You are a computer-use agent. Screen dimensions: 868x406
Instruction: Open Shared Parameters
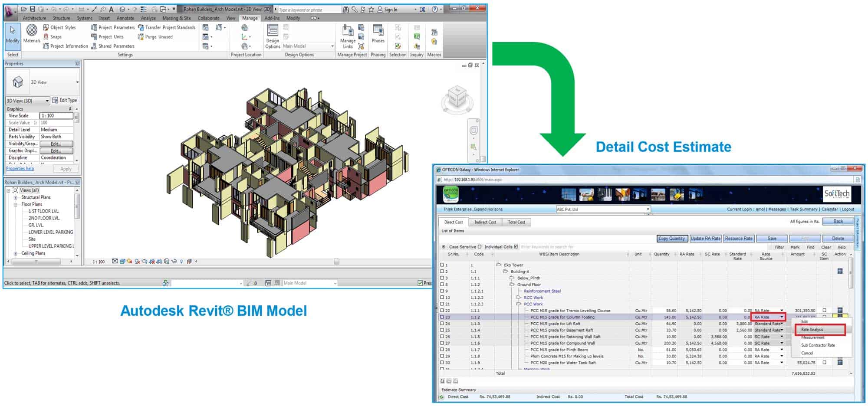click(112, 46)
